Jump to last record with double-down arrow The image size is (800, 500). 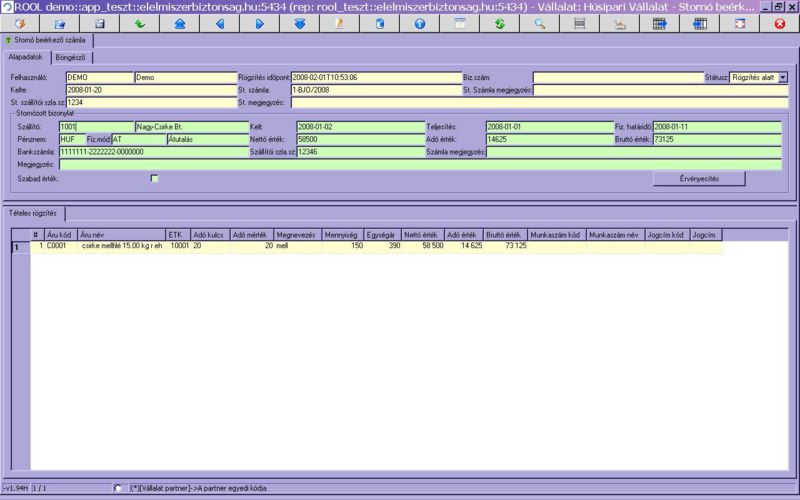pyautogui.click(x=299, y=22)
